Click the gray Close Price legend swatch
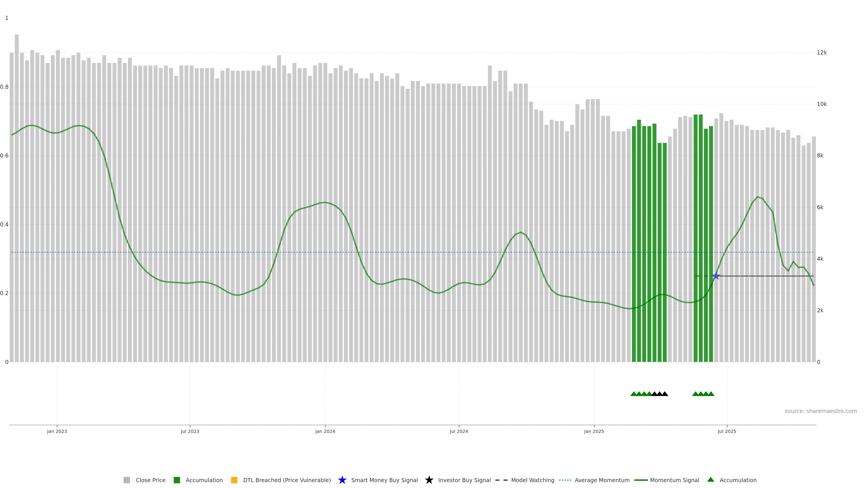The image size is (868, 488). [x=127, y=480]
